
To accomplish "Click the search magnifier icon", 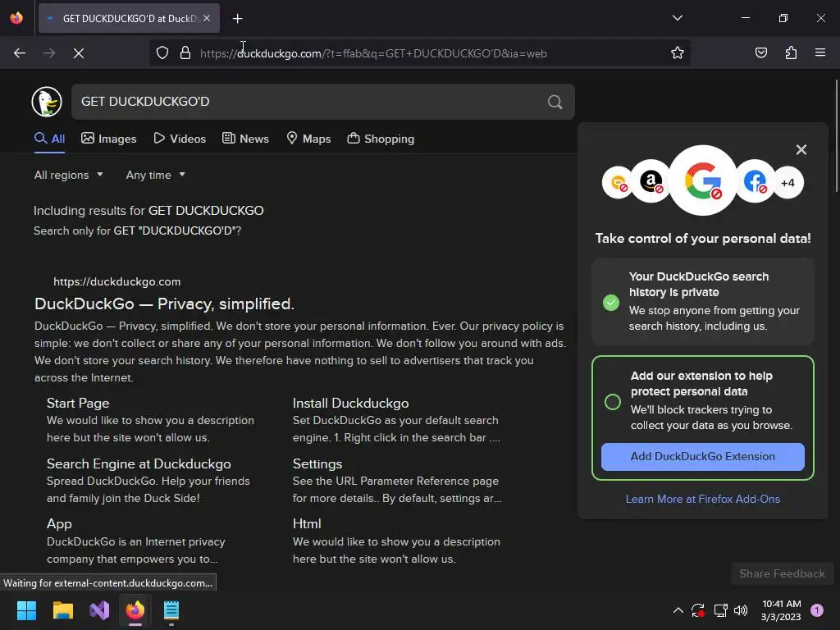I will 555,102.
